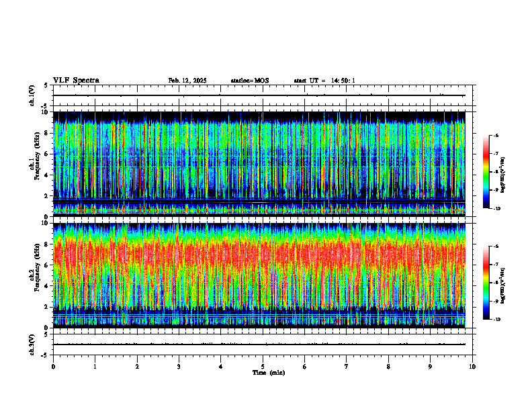Click time axis tick label "1"
Viewport: 532px width, 411px height.
click(95, 367)
